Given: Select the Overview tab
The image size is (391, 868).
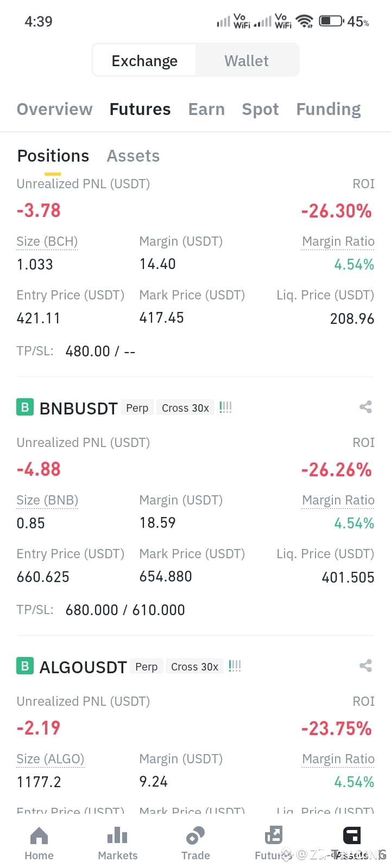Looking at the screenshot, I should pos(55,109).
